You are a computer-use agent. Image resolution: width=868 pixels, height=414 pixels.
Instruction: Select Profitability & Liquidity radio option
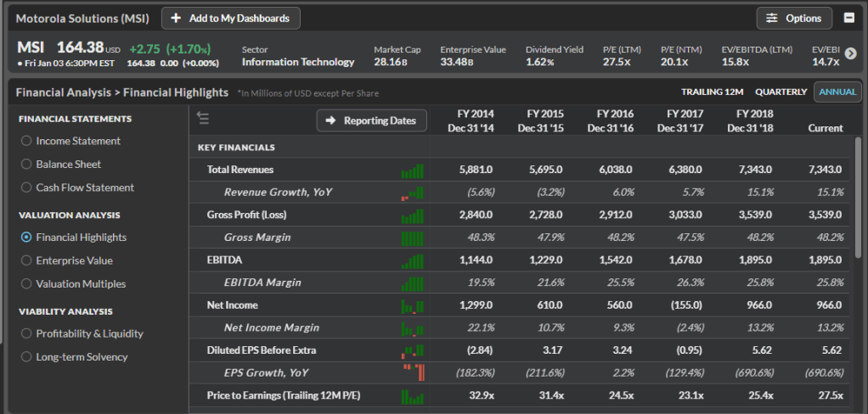click(x=26, y=333)
